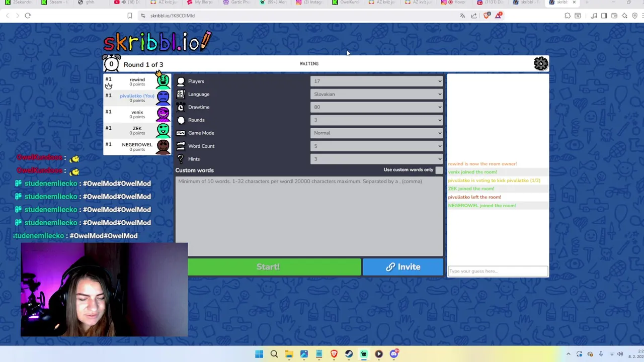Open Brave browser taskbar icon
This screenshot has width=644, height=362.
(334, 354)
